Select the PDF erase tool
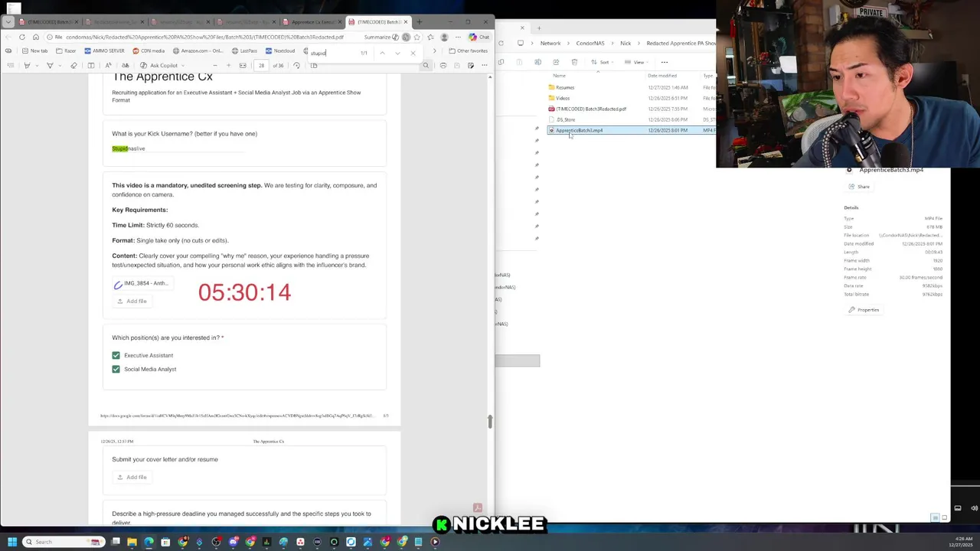This screenshot has height=551, width=980. (x=74, y=65)
